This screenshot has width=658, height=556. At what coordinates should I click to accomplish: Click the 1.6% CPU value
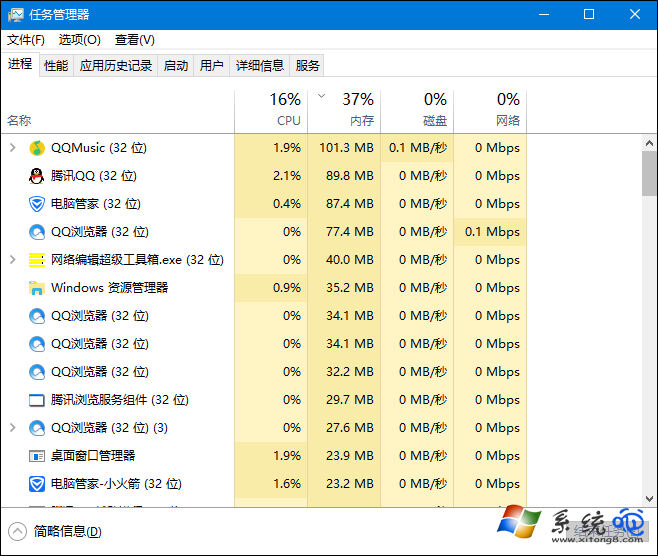coord(287,484)
